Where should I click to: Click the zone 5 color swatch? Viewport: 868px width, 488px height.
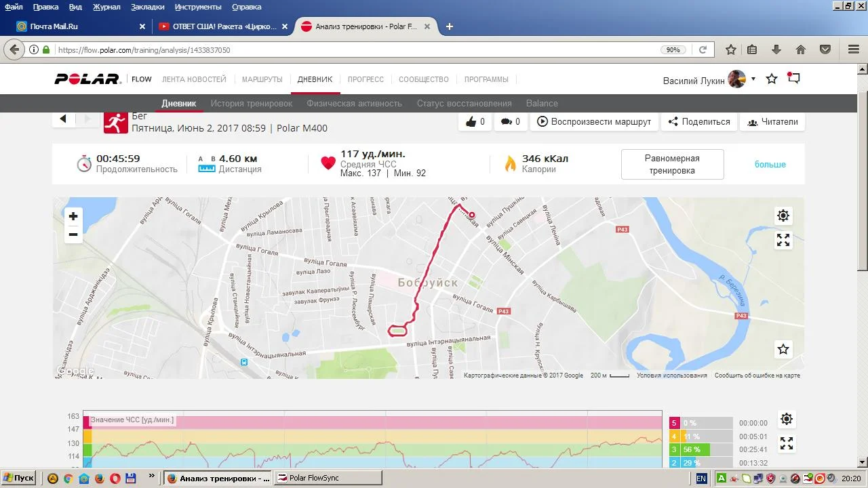tap(674, 423)
